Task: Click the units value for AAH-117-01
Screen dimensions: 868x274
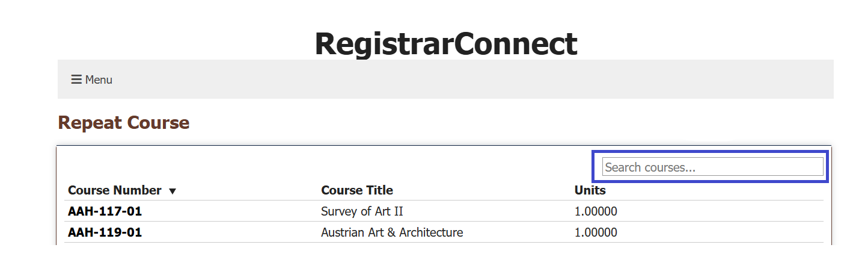Action: point(596,211)
